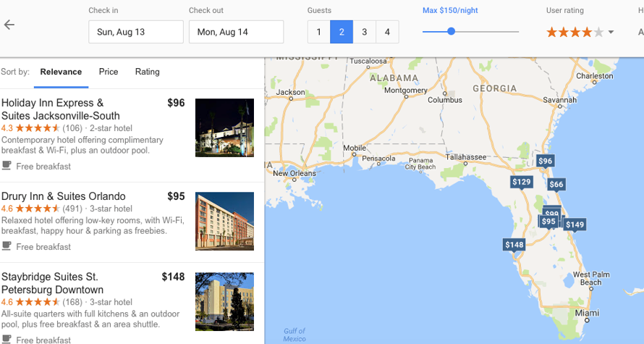
Task: Open the Check out date field
Action: point(236,32)
